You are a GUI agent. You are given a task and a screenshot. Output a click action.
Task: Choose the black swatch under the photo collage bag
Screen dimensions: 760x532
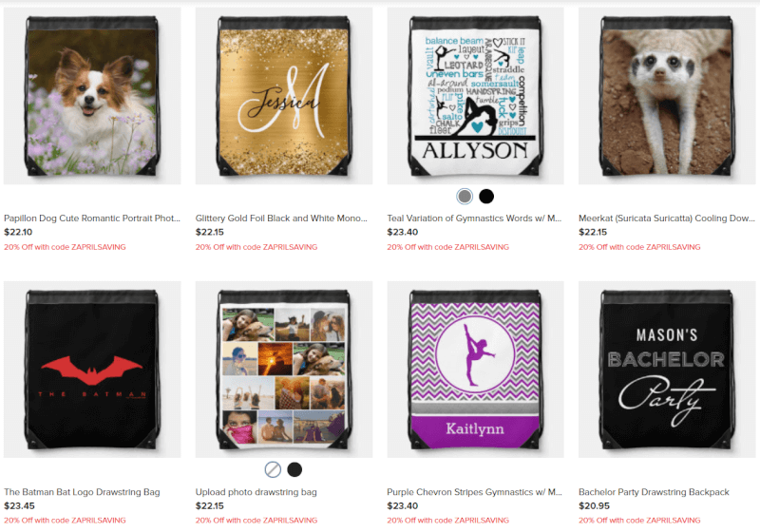(x=294, y=469)
